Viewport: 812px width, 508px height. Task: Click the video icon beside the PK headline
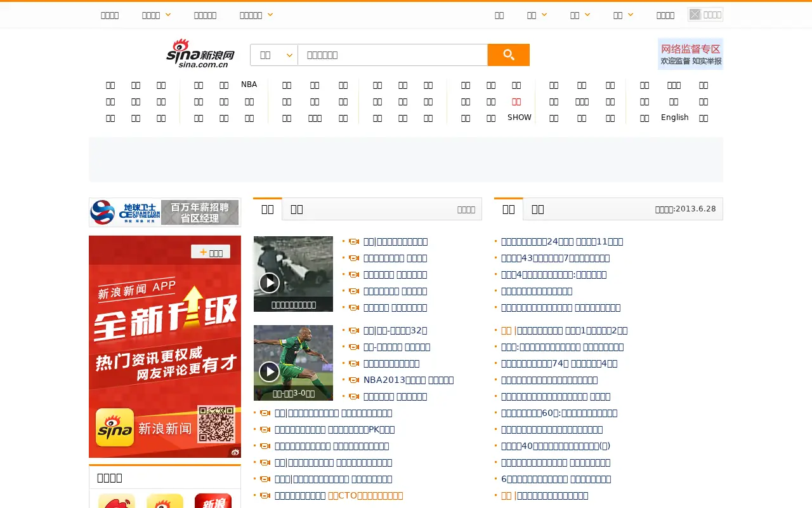pyautogui.click(x=265, y=430)
